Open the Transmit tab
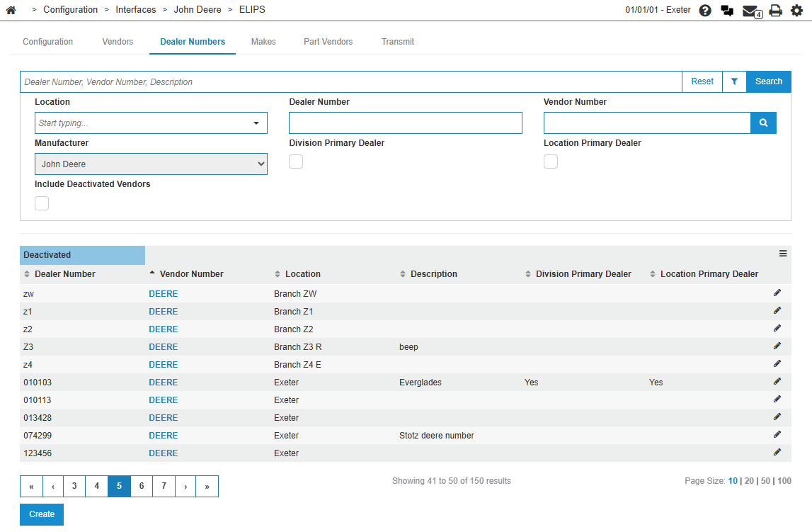The image size is (812, 532). click(397, 42)
